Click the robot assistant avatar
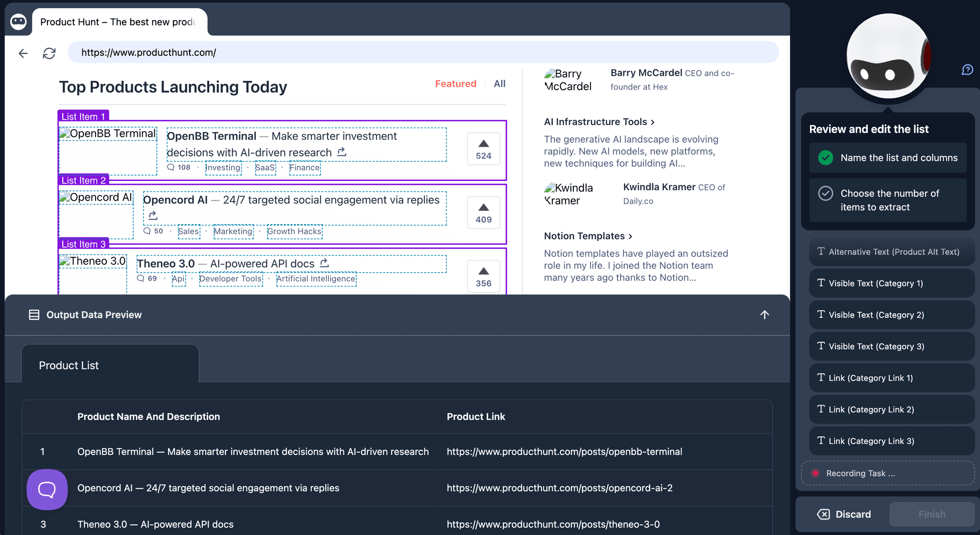The height and width of the screenshot is (535, 980). 888,55
